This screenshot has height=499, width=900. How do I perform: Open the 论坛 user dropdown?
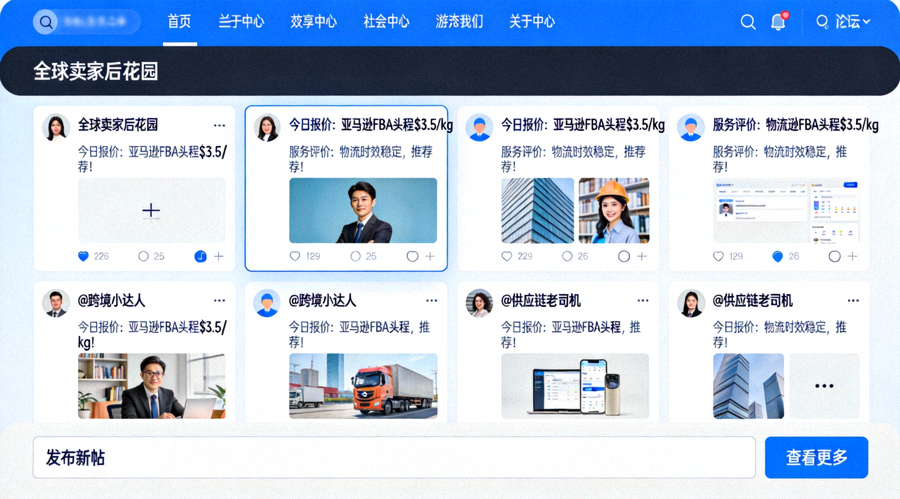pyautogui.click(x=843, y=22)
